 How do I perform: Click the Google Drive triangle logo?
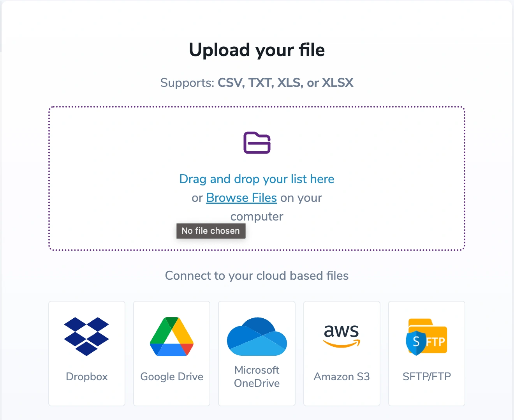click(x=172, y=336)
